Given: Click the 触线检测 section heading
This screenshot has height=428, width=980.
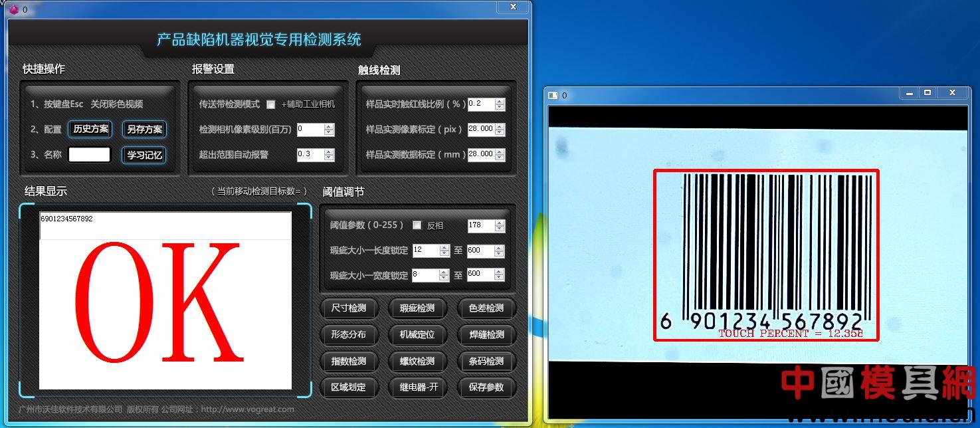Looking at the screenshot, I should pos(379,70).
